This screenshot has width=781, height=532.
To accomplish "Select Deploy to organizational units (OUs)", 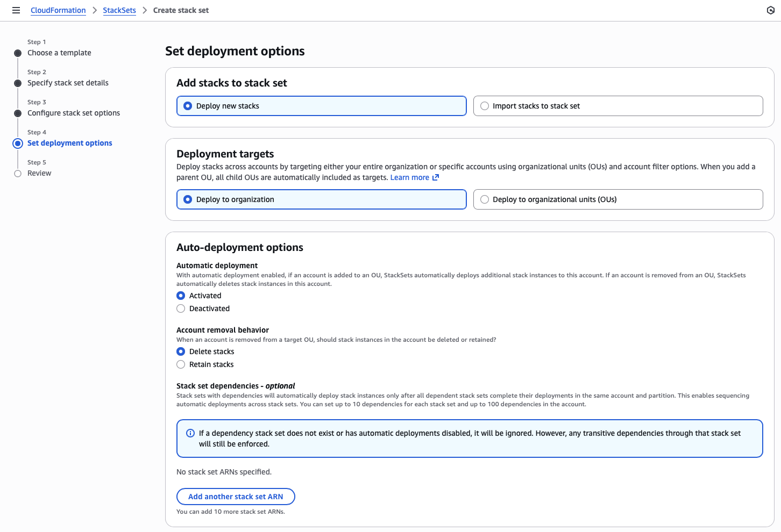I will [x=485, y=199].
